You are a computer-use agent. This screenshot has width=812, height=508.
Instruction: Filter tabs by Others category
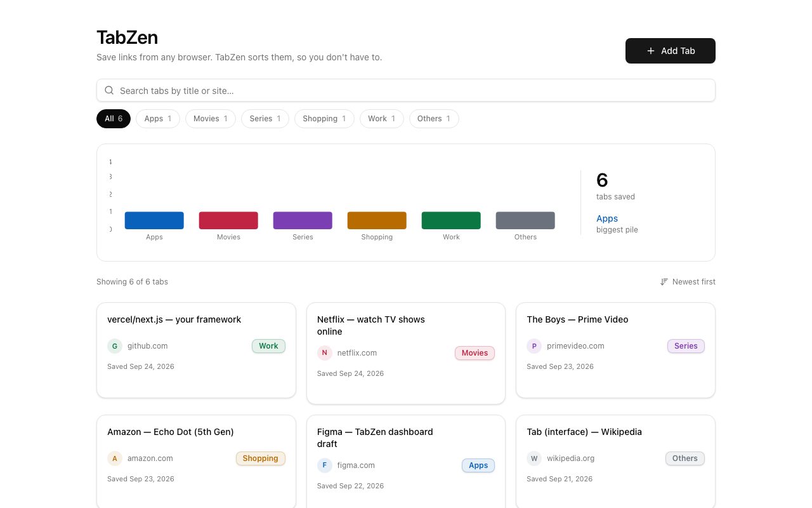434,119
